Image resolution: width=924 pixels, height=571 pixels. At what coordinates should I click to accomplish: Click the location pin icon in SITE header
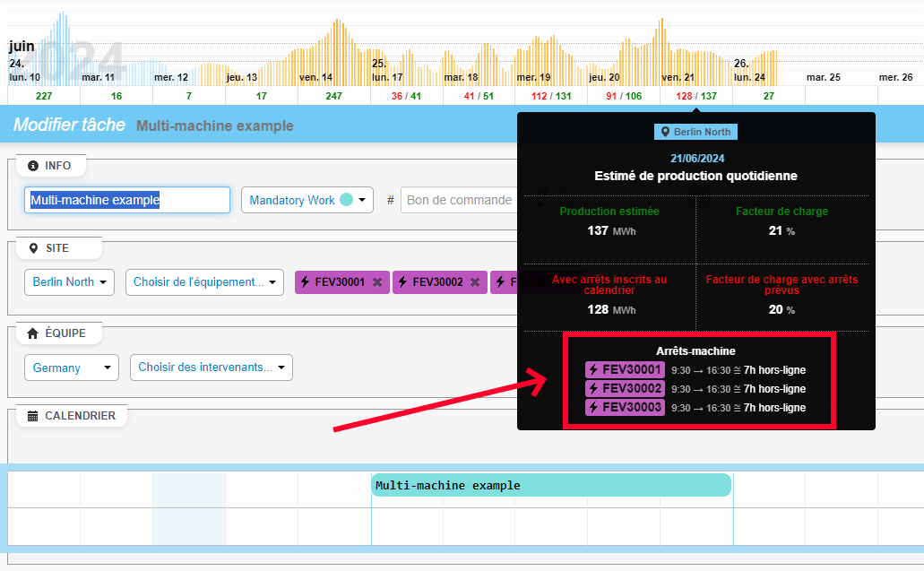(x=33, y=248)
